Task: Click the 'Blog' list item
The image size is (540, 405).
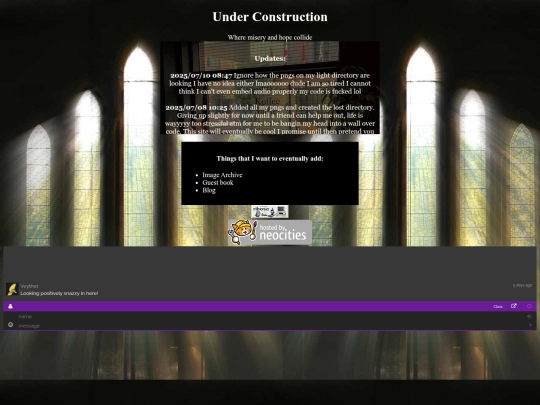Action: 209,190
